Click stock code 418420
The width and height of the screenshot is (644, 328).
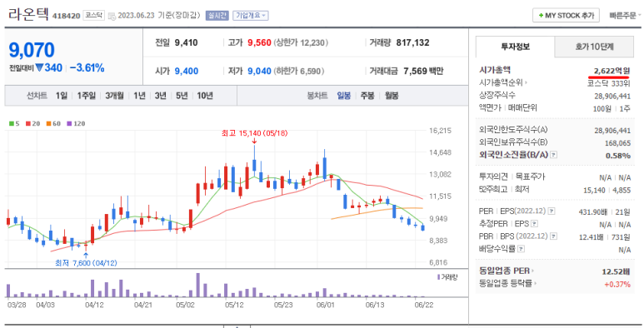66,17
